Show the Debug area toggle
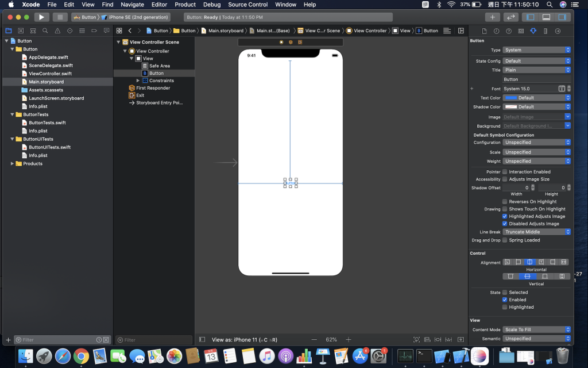Viewport: 588px width, 368px height. (547, 17)
